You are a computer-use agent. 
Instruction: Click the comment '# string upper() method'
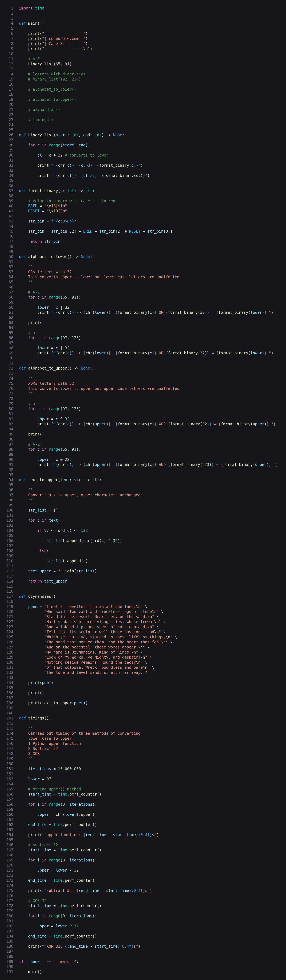click(x=55, y=789)
